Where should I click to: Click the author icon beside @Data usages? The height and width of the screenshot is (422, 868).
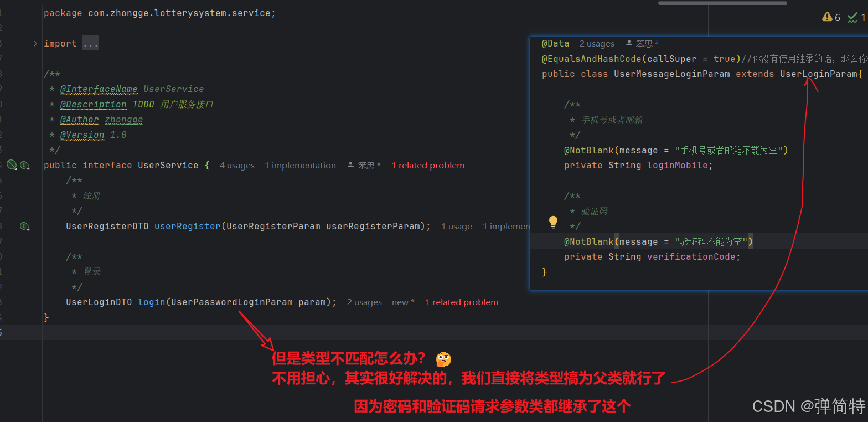coord(629,43)
